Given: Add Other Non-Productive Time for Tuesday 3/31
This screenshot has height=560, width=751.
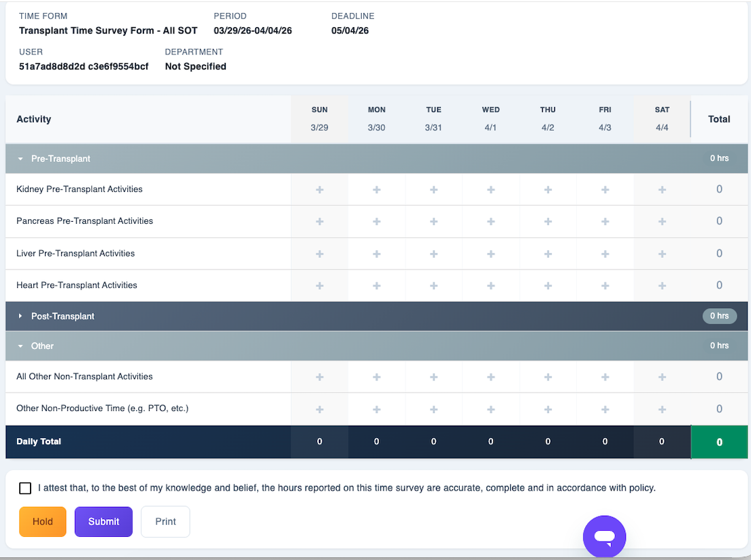Looking at the screenshot, I should pos(433,409).
